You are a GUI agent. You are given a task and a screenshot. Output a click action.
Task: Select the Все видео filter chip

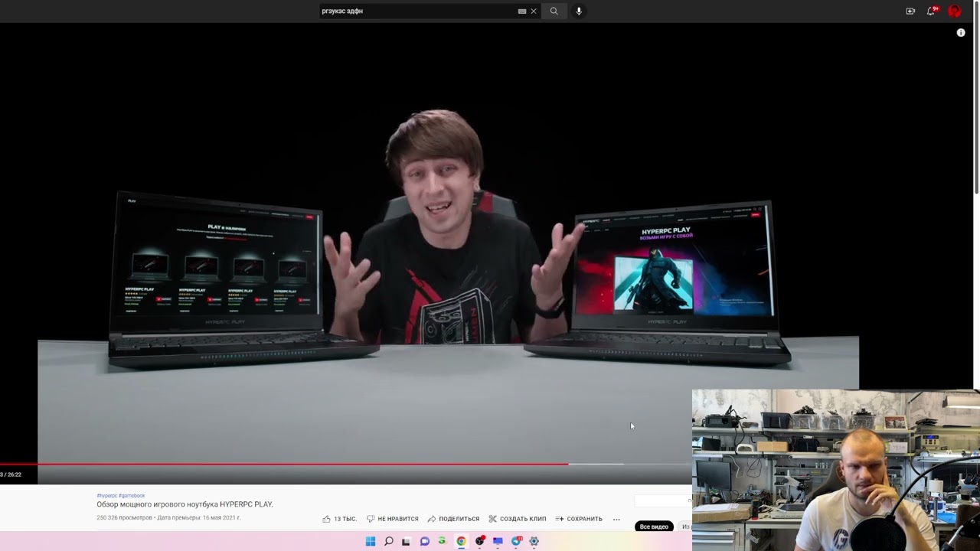coord(654,527)
